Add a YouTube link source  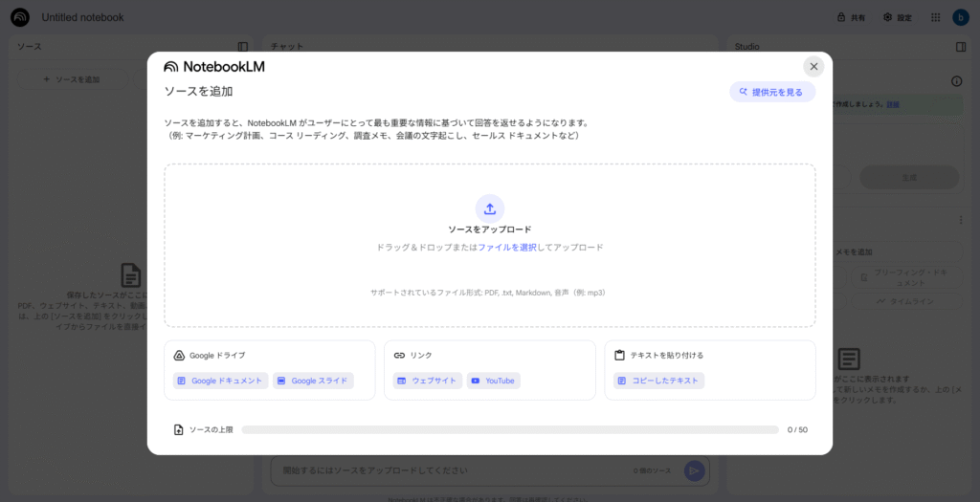point(493,381)
